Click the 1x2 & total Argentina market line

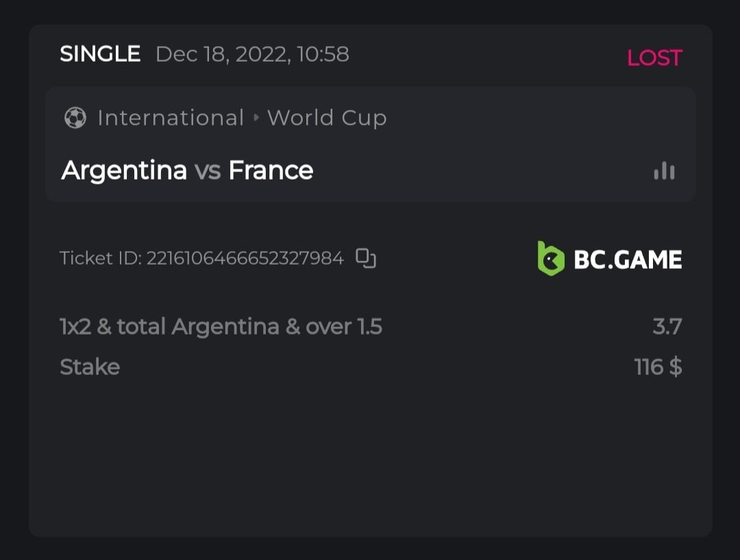221,326
